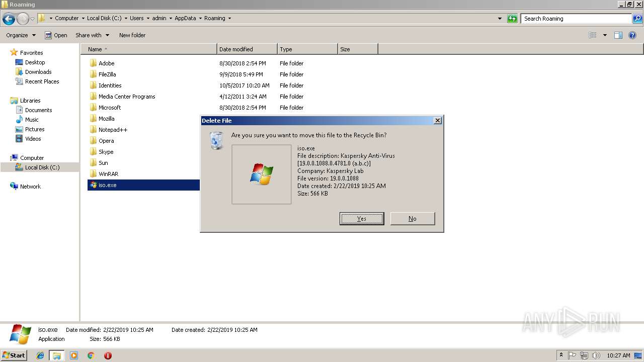Click Computer in the address breadcrumb
Screen dimensions: 644x362
pyautogui.click(x=66, y=18)
